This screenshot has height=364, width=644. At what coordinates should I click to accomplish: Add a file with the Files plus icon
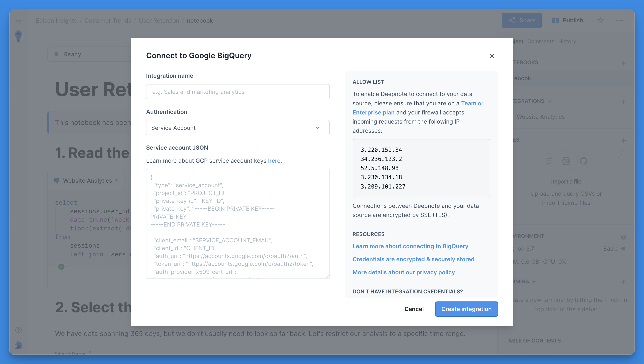click(x=623, y=141)
